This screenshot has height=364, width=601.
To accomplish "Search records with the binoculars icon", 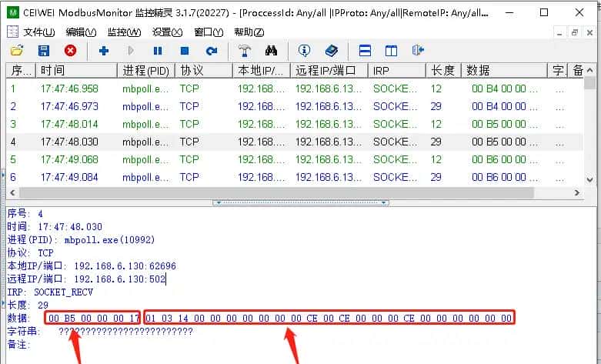I will [x=271, y=51].
